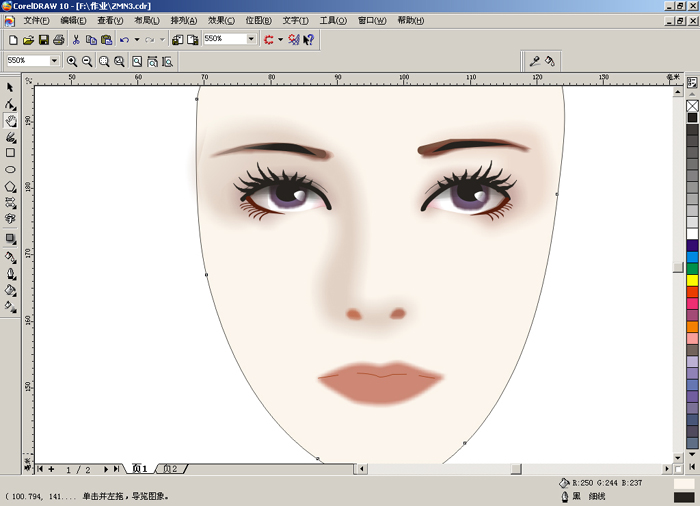Pick the yellow swatch in color palette
This screenshot has height=506, width=700.
692,280
